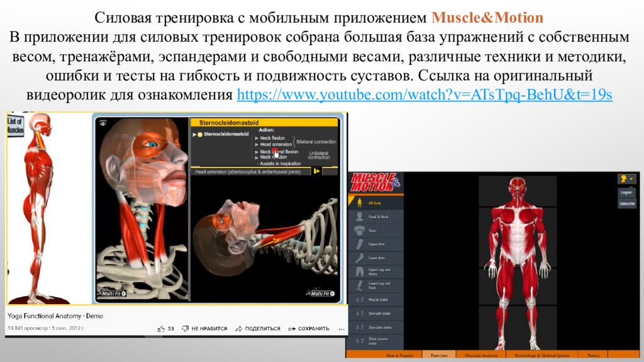Click the Assists in inspiration text

[280, 163]
